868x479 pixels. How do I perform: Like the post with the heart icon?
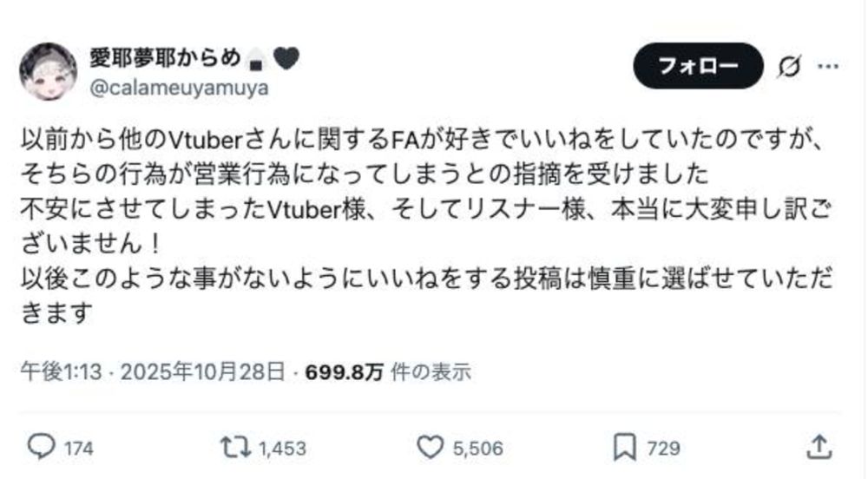click(x=431, y=447)
